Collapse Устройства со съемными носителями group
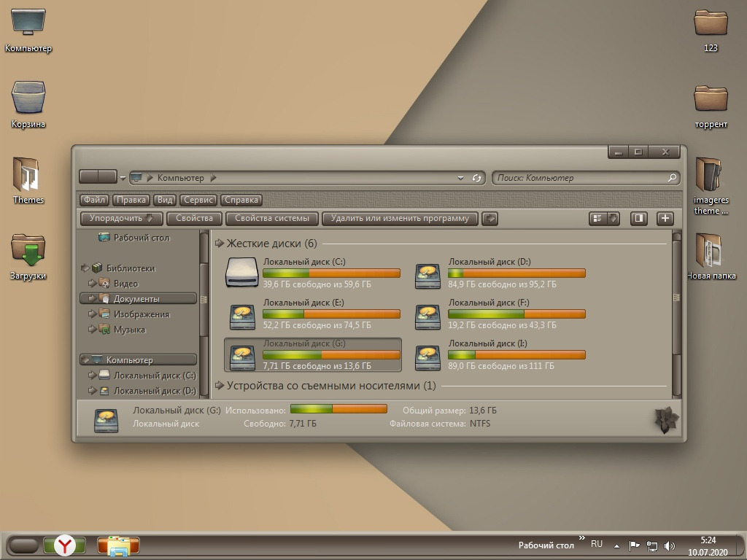This screenshot has height=560, width=747. coord(220,386)
